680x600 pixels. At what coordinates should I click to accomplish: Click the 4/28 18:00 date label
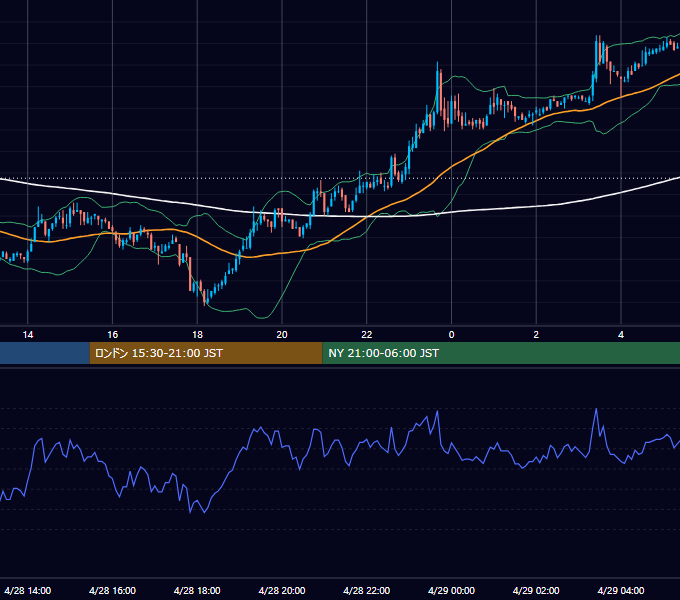point(197,591)
